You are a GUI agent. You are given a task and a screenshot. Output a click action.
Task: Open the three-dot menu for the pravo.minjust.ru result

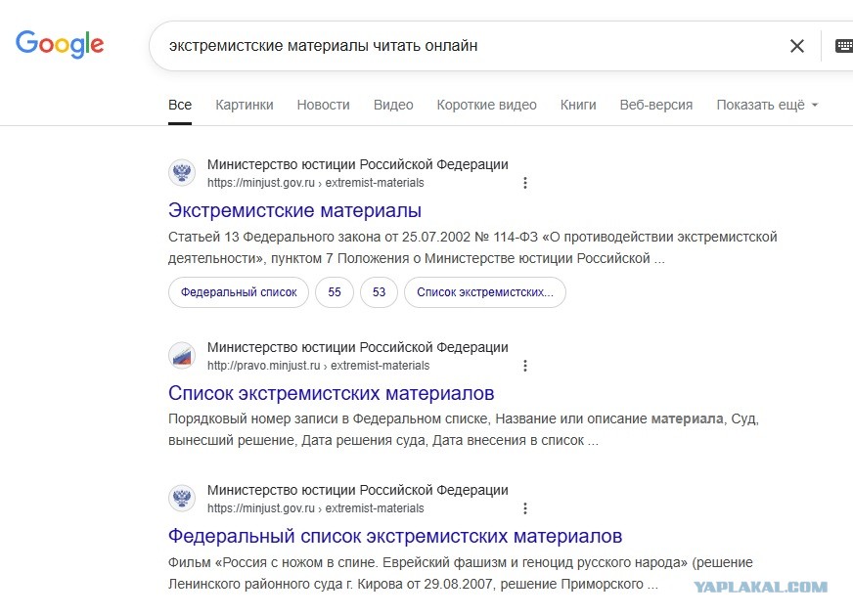pos(525,366)
